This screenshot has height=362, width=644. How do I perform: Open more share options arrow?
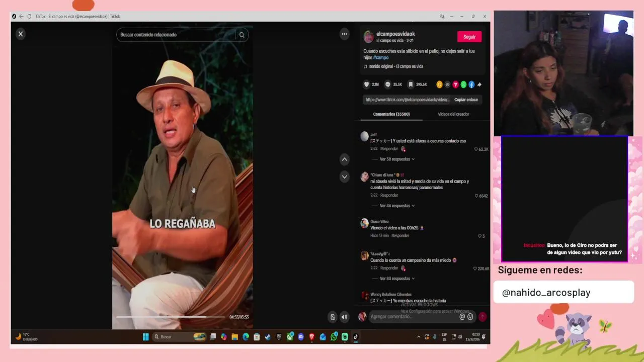click(x=479, y=84)
